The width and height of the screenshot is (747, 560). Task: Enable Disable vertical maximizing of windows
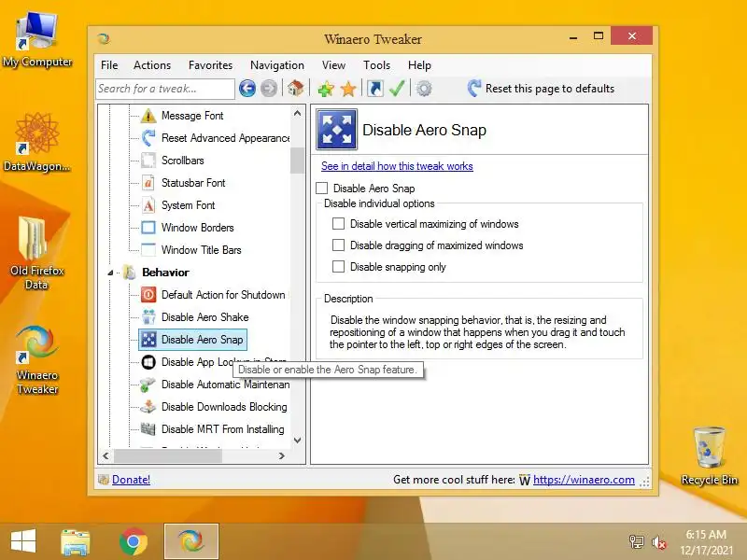pos(338,223)
